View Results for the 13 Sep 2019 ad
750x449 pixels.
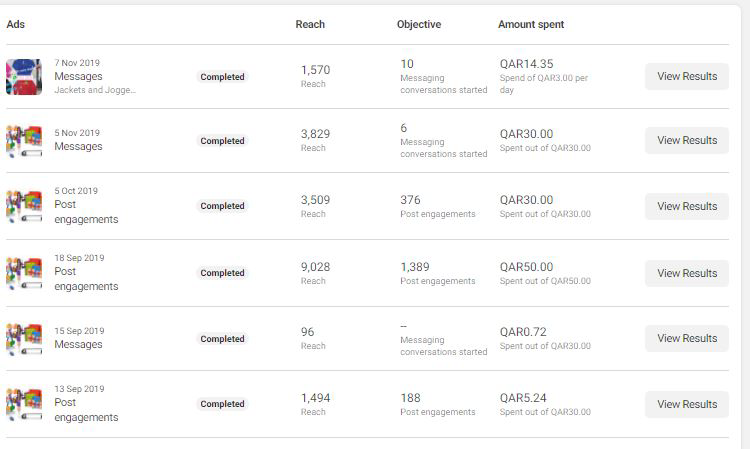686,404
